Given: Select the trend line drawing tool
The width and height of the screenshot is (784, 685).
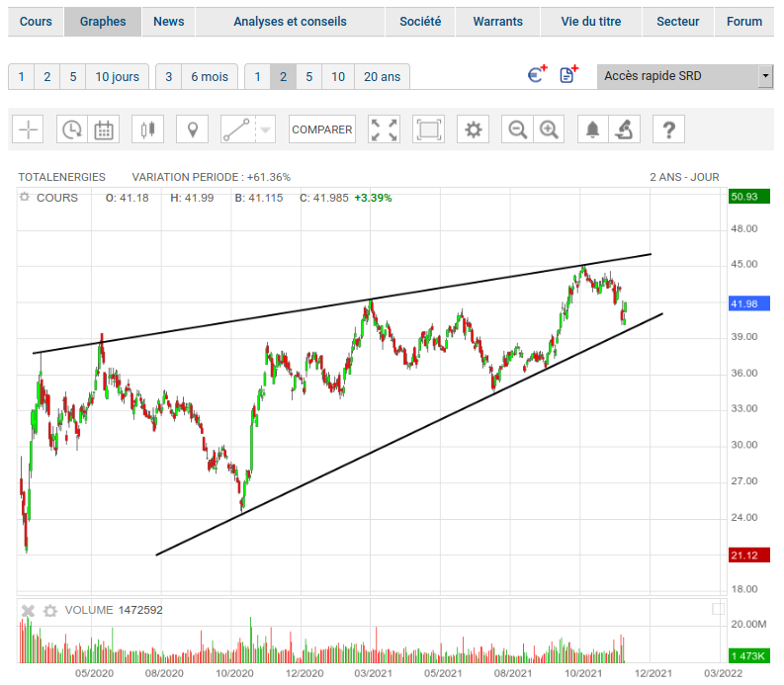Looking at the screenshot, I should 237,129.
